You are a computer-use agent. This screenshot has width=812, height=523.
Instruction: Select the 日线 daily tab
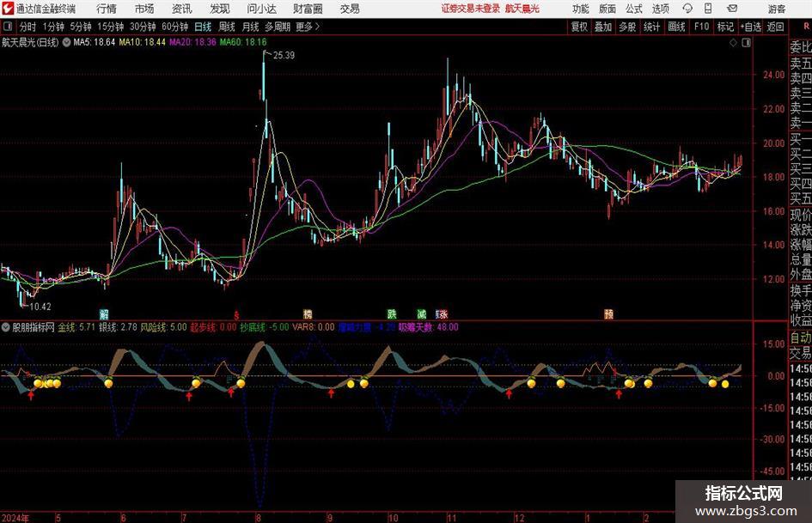tap(203, 27)
